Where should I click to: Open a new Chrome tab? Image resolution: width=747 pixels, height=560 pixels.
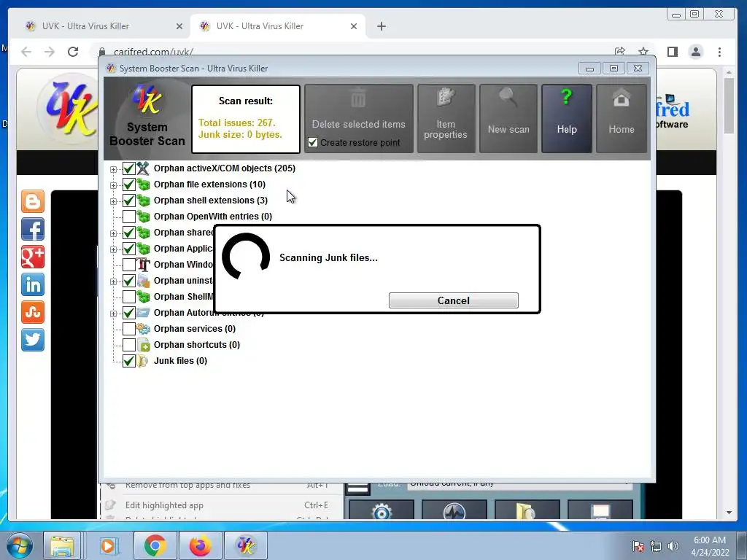[381, 26]
